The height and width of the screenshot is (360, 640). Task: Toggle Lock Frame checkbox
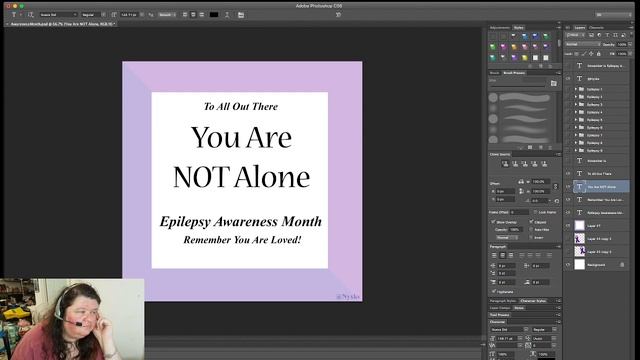click(x=535, y=212)
